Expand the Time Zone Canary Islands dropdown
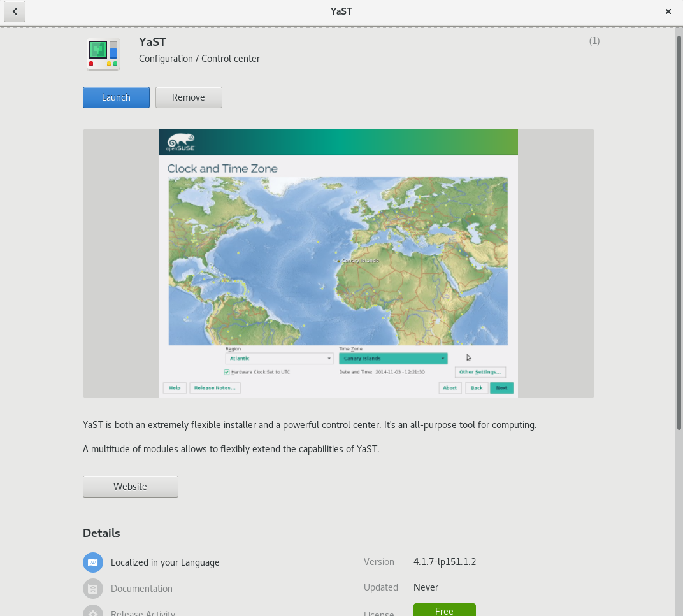This screenshot has width=683, height=616. pyautogui.click(x=392, y=359)
